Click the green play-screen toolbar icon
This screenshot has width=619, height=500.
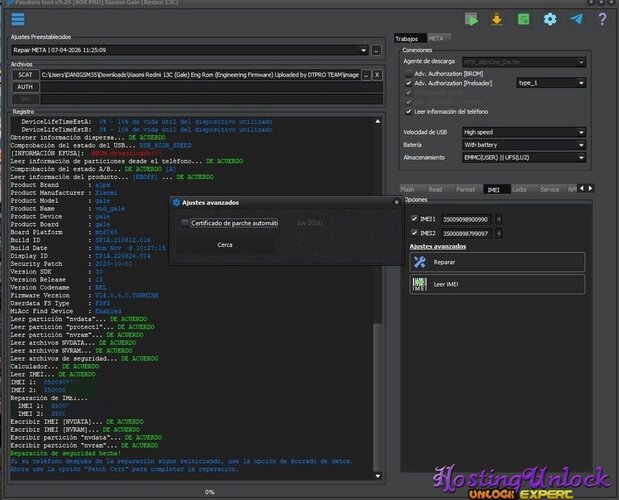click(471, 19)
